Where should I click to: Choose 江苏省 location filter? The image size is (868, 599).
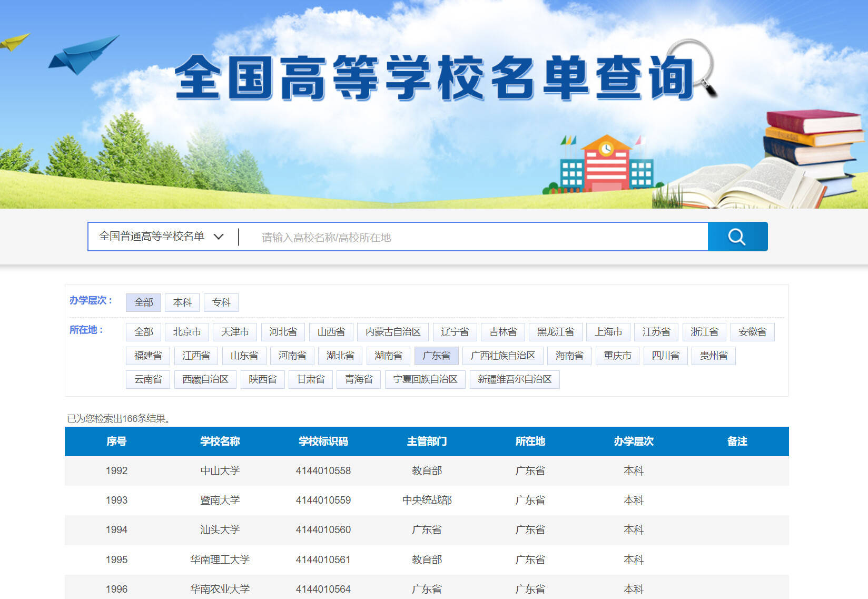[656, 332]
